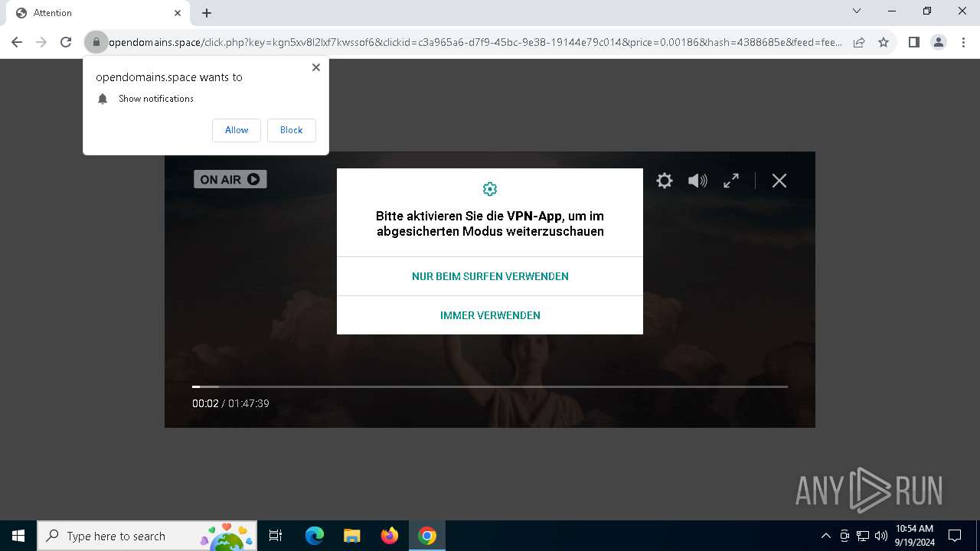Screen dimensions: 980x551
Task: Seek along the video progress bar
Action: (x=490, y=386)
